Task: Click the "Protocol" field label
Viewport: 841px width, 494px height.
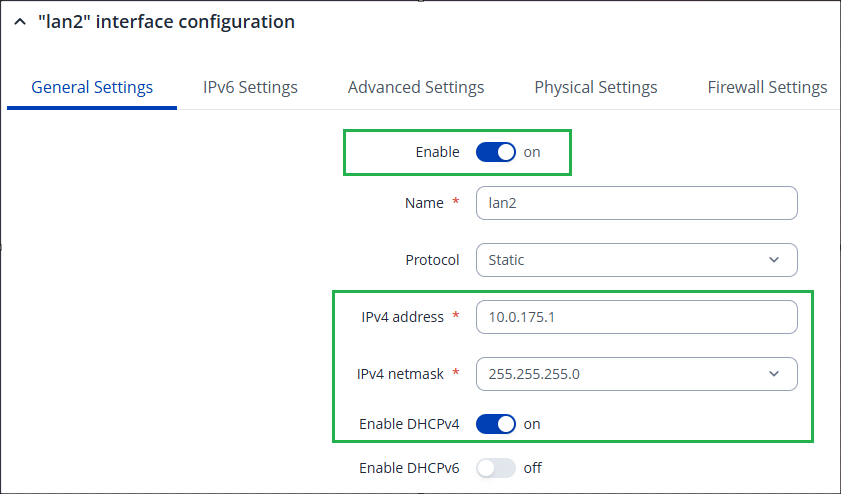Action: 432,260
